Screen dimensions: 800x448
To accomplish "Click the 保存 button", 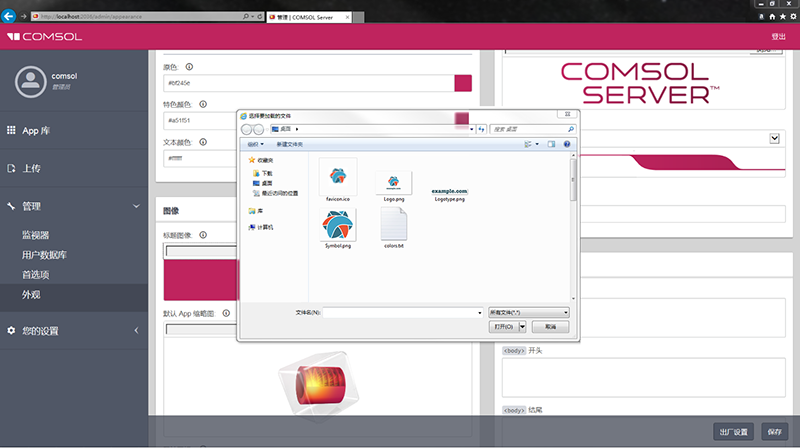I will pyautogui.click(x=774, y=432).
